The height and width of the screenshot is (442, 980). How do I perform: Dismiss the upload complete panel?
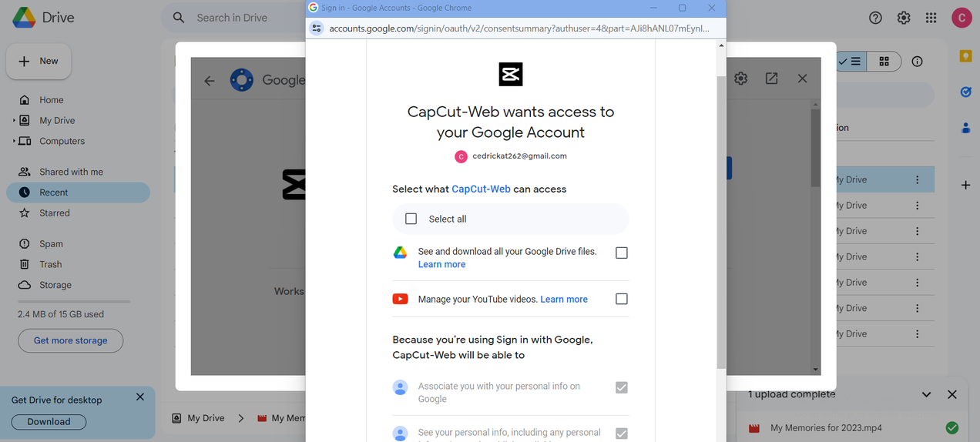point(952,394)
